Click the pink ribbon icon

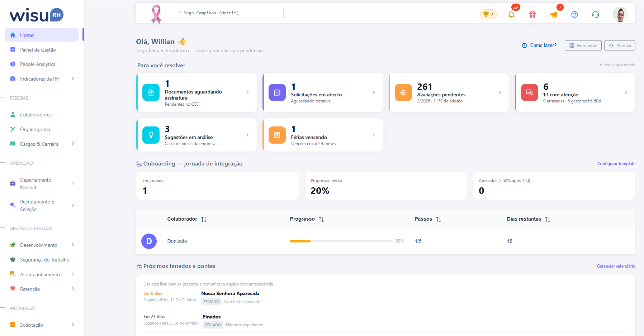click(x=156, y=14)
